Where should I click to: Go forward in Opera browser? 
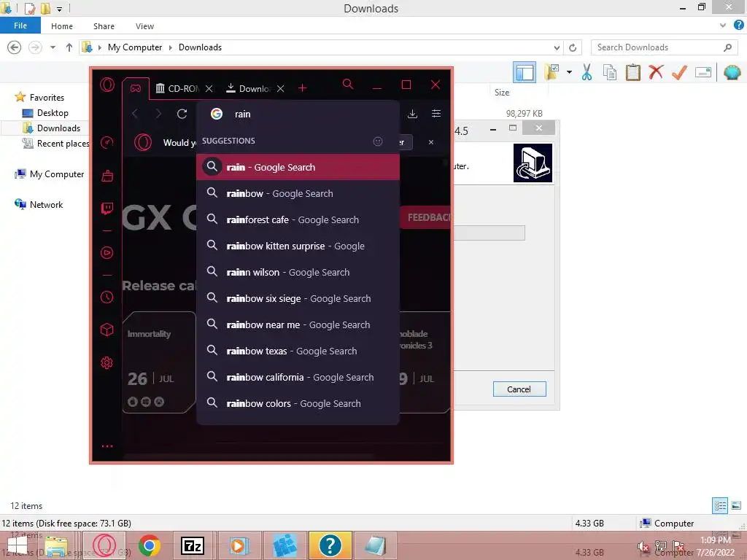[x=158, y=114]
